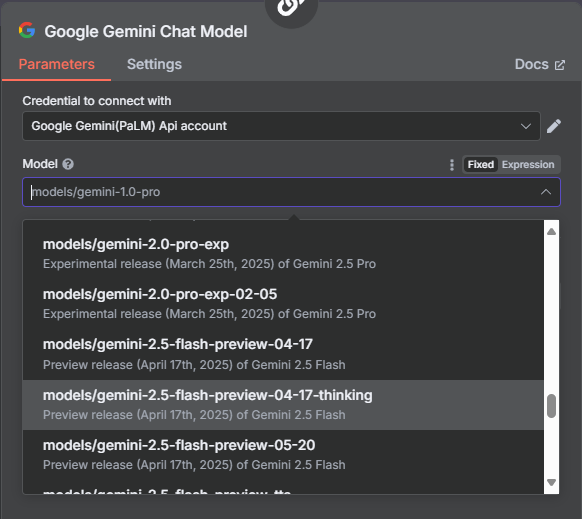Viewport: 582px width, 519px height.
Task: Click the link icon at top center
Action: coord(291,7)
